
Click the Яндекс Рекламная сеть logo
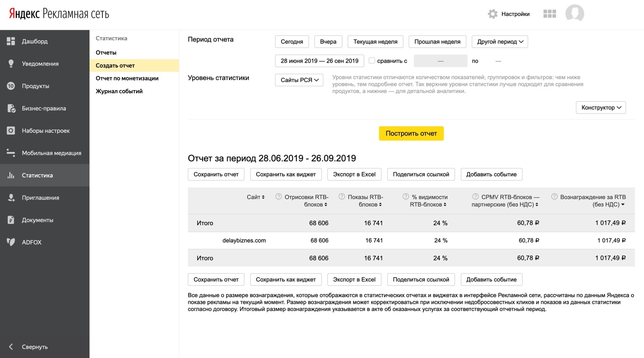click(59, 14)
